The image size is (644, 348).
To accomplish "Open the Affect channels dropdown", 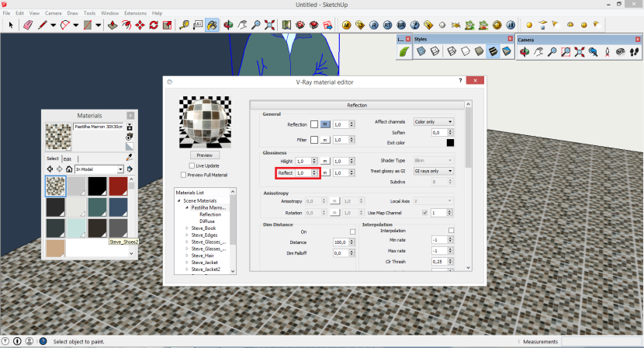I will pos(434,122).
